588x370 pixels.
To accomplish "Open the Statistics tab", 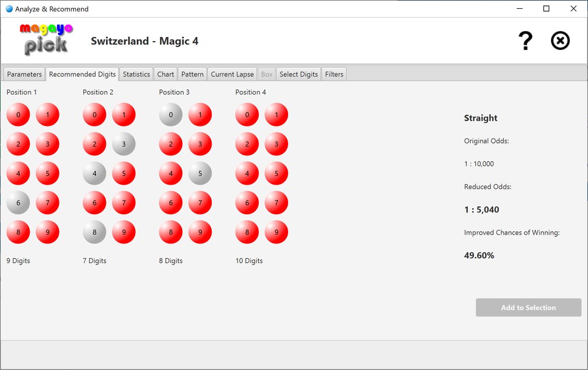I will coord(136,74).
